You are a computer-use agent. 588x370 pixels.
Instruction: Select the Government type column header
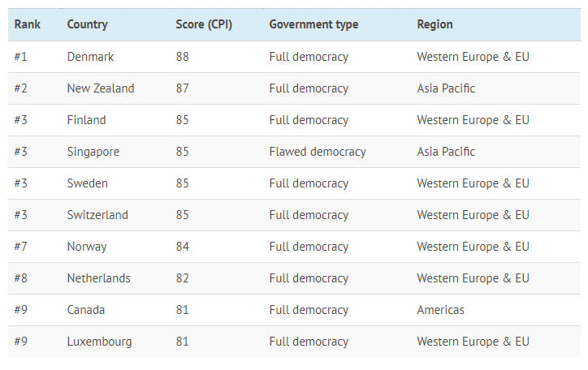(313, 24)
